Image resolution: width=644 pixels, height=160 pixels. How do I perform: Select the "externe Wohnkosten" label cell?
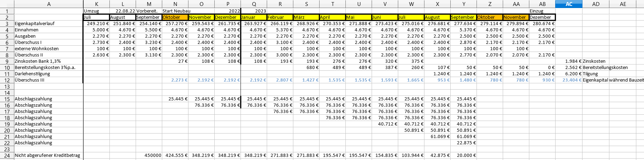pos(49,49)
